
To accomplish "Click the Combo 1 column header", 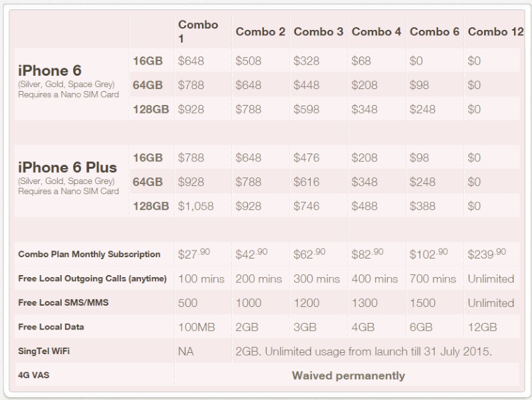I will [x=198, y=31].
